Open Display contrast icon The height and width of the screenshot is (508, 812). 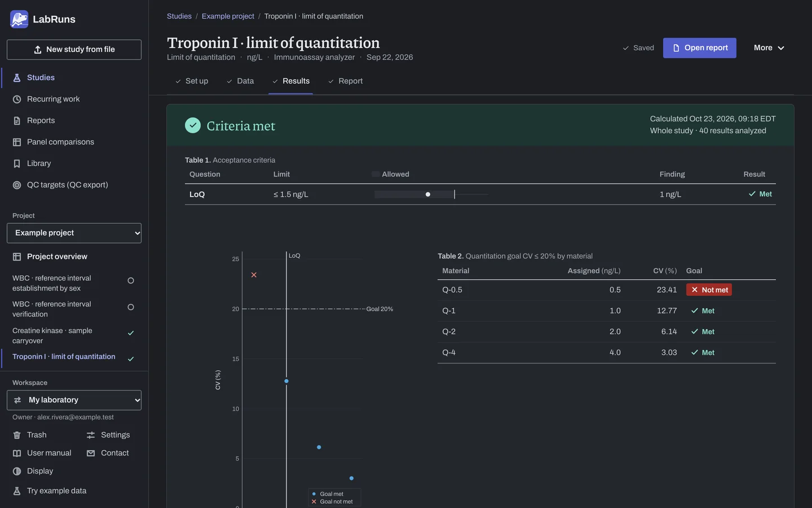tap(17, 471)
